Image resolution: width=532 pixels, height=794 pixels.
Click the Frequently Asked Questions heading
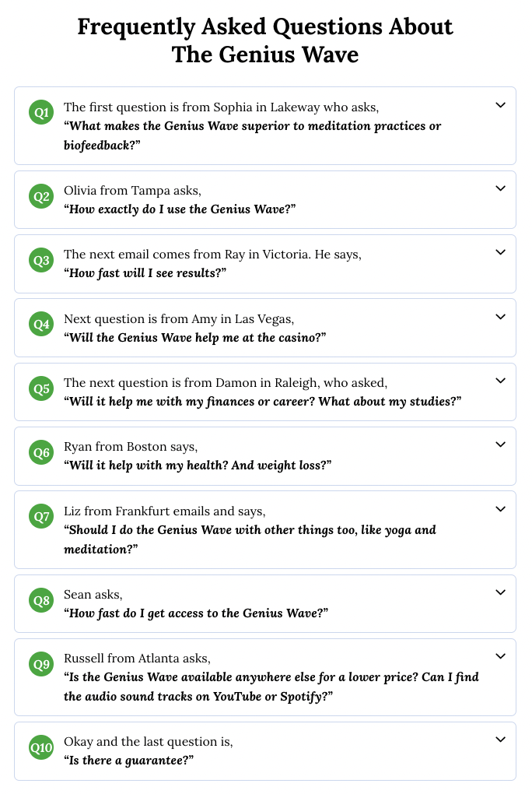click(265, 40)
